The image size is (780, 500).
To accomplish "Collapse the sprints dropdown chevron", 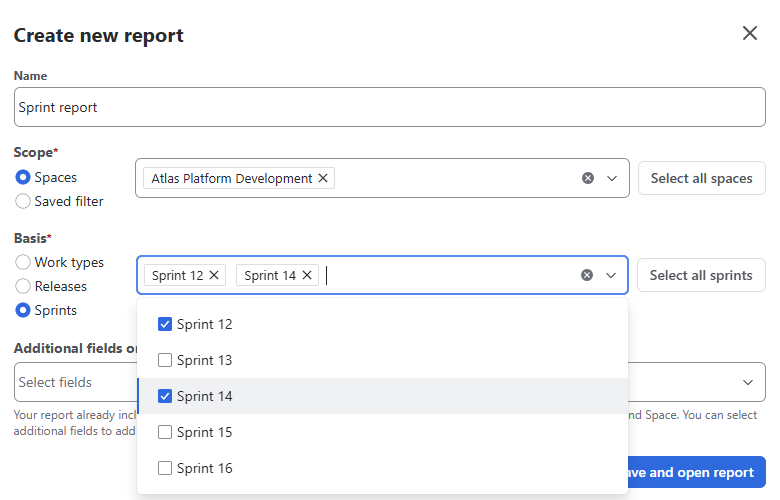I will [611, 275].
